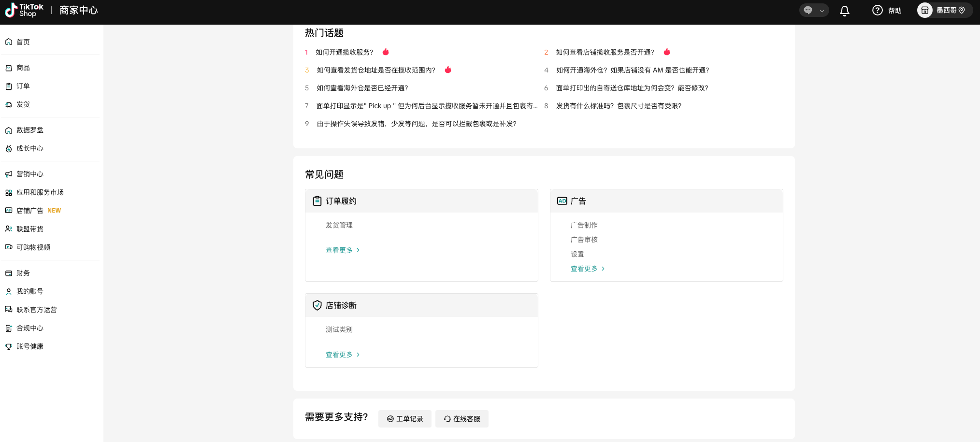Open the help question mark icon
This screenshot has width=980, height=442.
tap(877, 10)
